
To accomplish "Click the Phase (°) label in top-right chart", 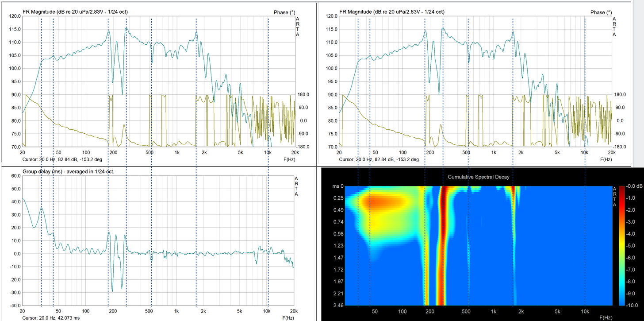I will (600, 12).
